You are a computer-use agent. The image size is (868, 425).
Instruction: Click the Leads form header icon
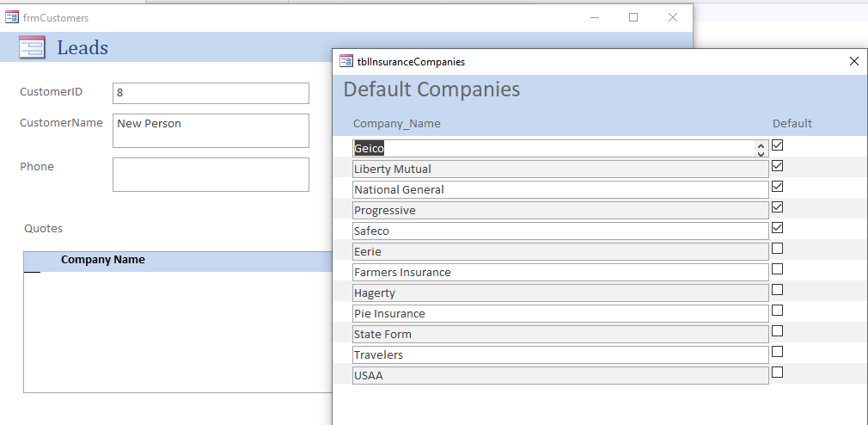coord(32,47)
